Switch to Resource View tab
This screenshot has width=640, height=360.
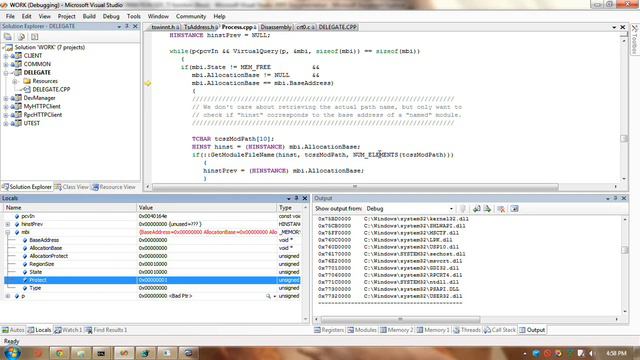[x=114, y=187]
